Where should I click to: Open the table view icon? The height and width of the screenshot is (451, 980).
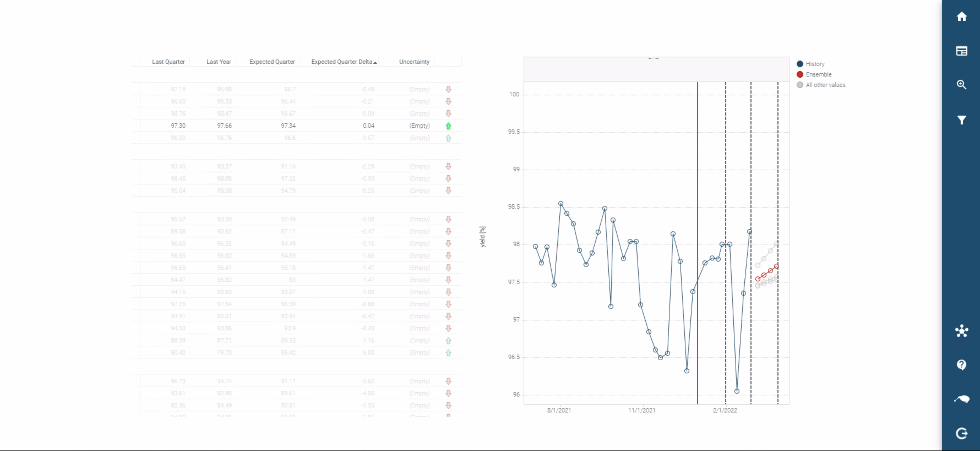click(961, 51)
